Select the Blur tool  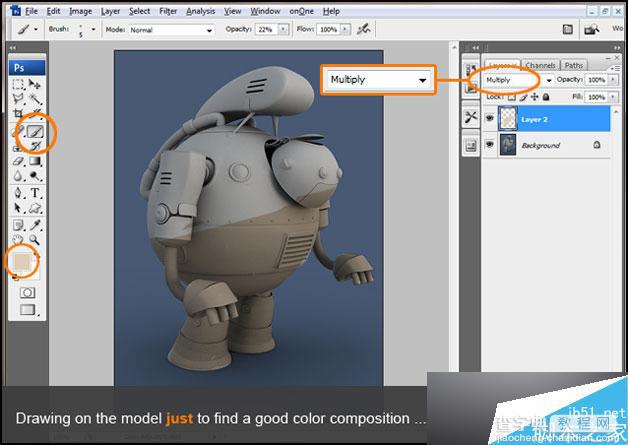(18, 175)
